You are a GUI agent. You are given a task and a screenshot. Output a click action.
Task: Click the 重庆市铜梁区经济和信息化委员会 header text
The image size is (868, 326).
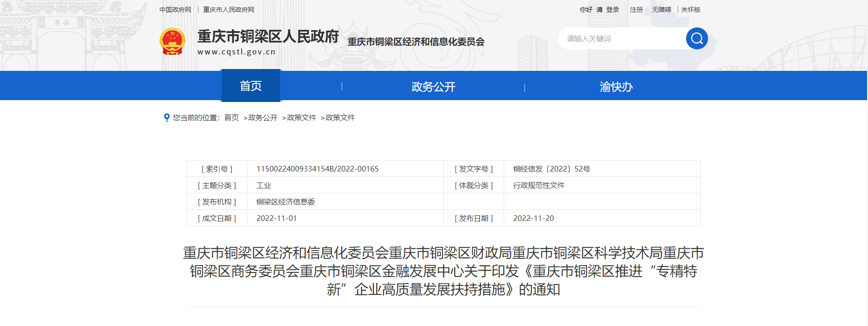pyautogui.click(x=416, y=42)
